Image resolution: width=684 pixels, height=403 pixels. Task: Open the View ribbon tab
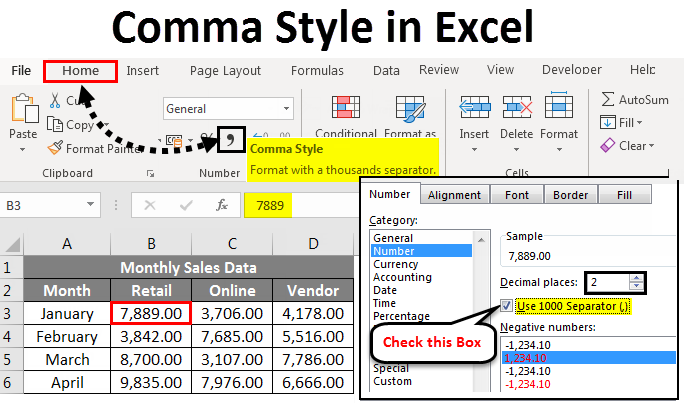[500, 70]
